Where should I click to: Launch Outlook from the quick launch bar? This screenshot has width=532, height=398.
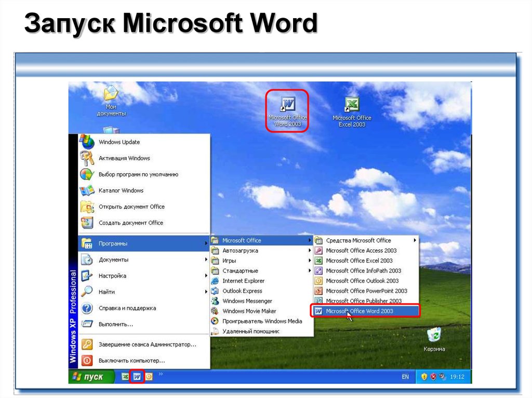point(149,377)
